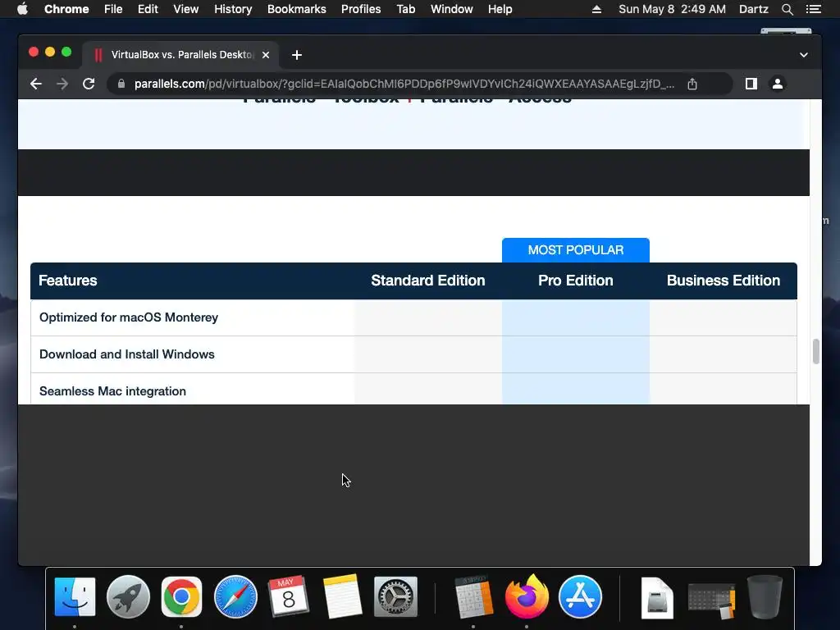840x630 pixels.
Task: Open App Store from the Dock
Action: click(x=580, y=597)
